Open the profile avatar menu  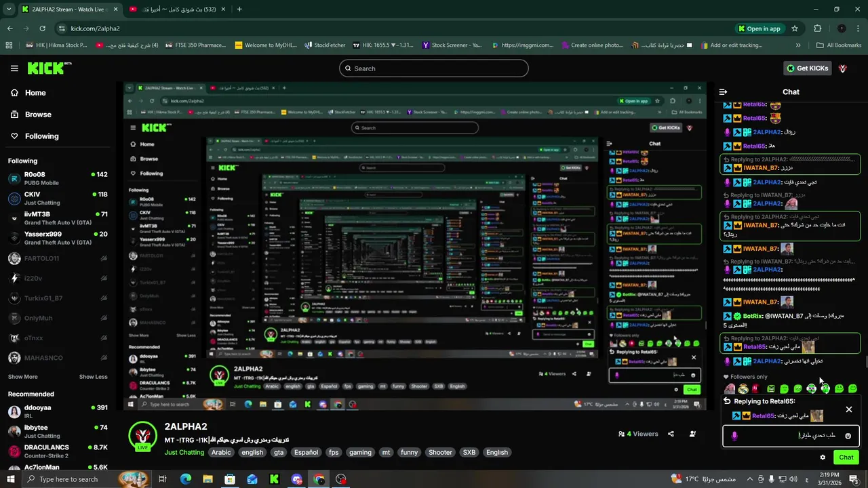coord(843,68)
